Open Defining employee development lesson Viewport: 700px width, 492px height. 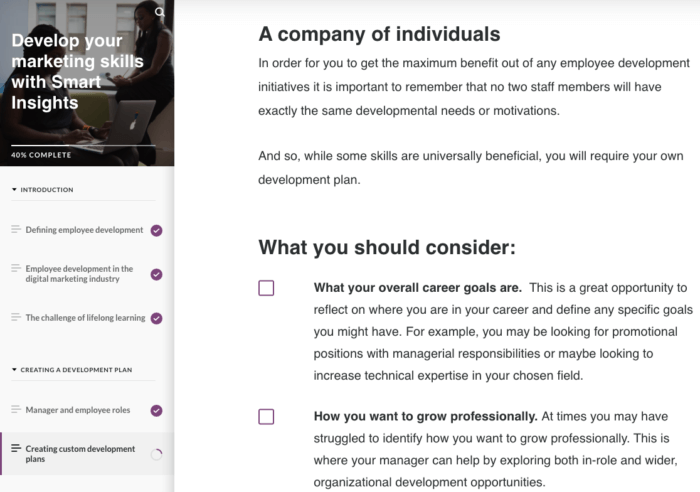[84, 230]
